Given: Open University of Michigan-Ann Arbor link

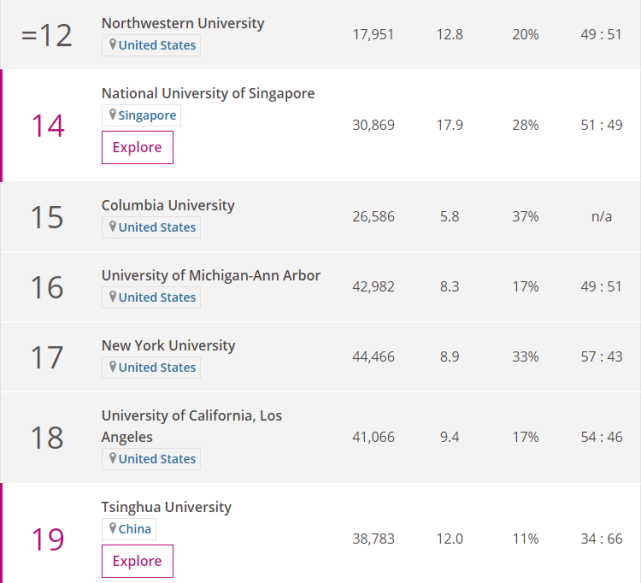Looking at the screenshot, I should [x=211, y=275].
